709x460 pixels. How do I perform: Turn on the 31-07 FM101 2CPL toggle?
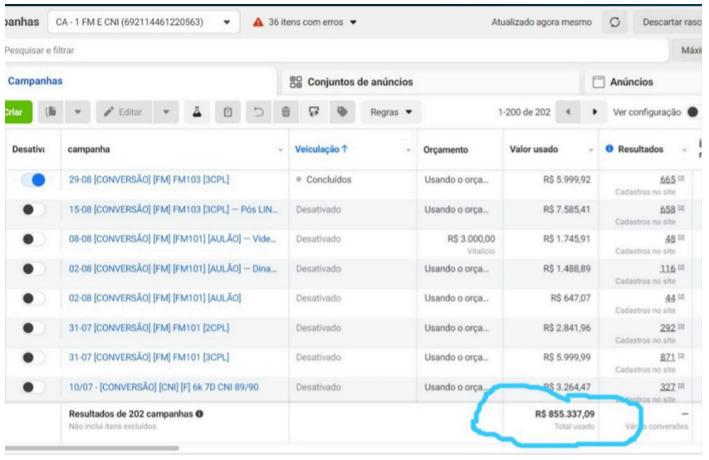tap(33, 327)
